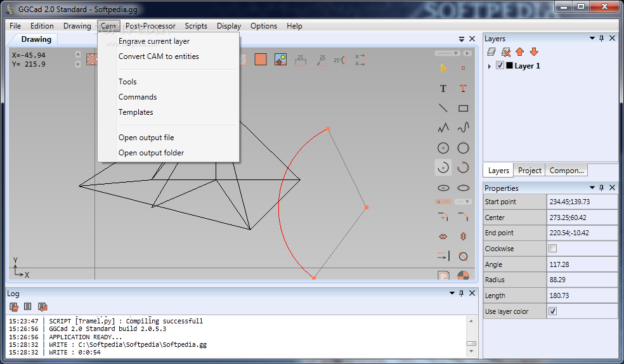Toggle the Layer 1 visibility checkbox
The width and height of the screenshot is (624, 364).
click(x=500, y=66)
